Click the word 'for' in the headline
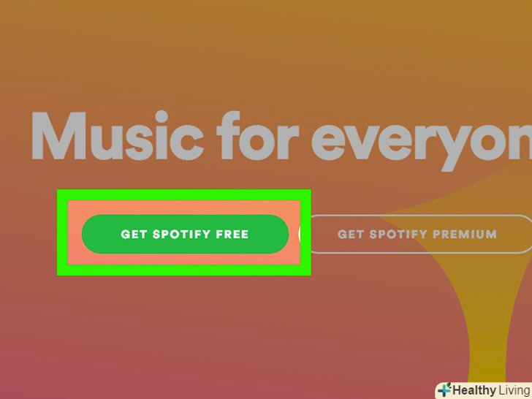Screen dimensions: 532x399 point(257,136)
